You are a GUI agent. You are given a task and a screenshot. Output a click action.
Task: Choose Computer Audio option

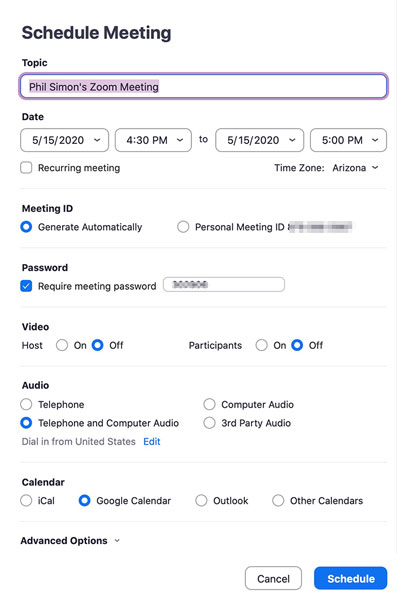tap(209, 404)
